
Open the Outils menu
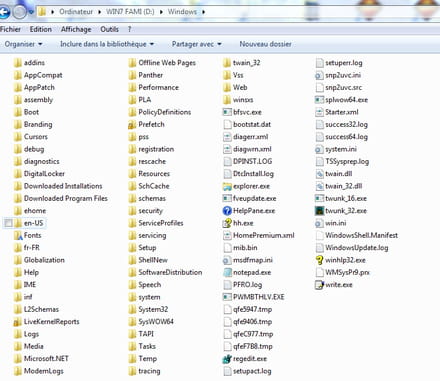(109, 29)
